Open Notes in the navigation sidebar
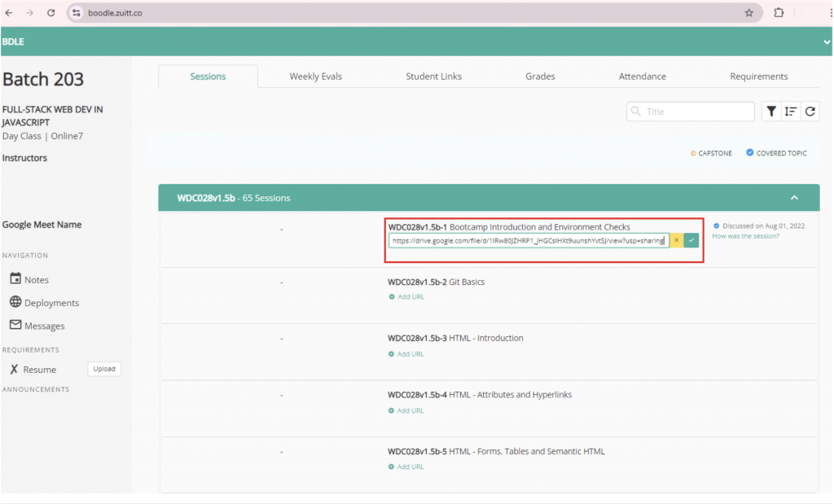This screenshot has height=504, width=834. pyautogui.click(x=36, y=279)
